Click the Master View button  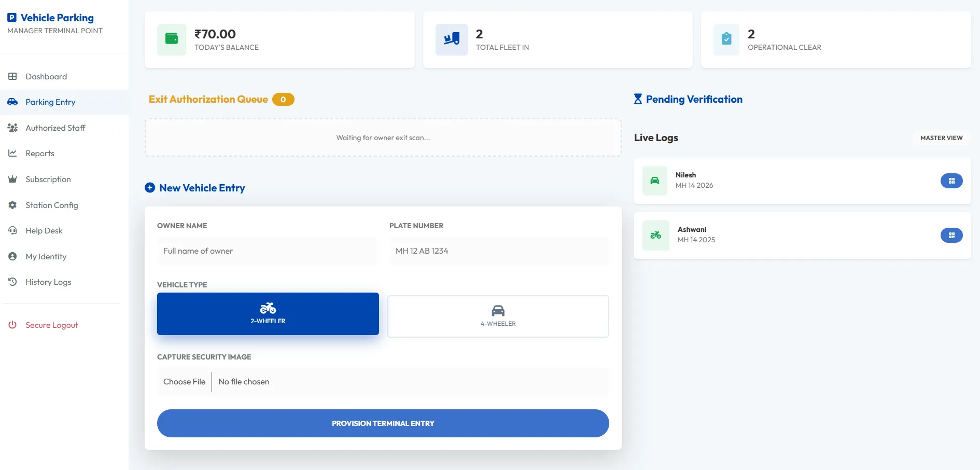coord(941,138)
